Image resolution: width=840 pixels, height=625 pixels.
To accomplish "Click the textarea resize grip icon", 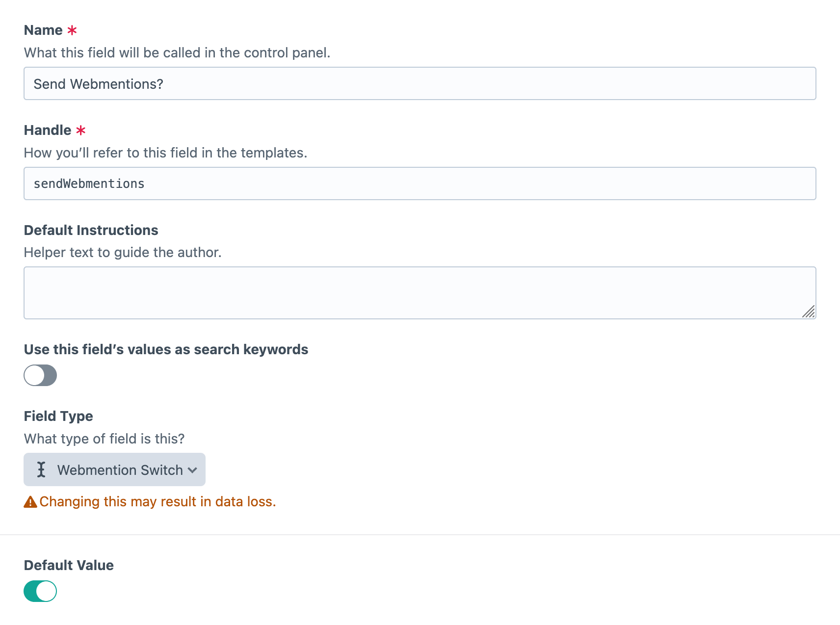I will 808,312.
